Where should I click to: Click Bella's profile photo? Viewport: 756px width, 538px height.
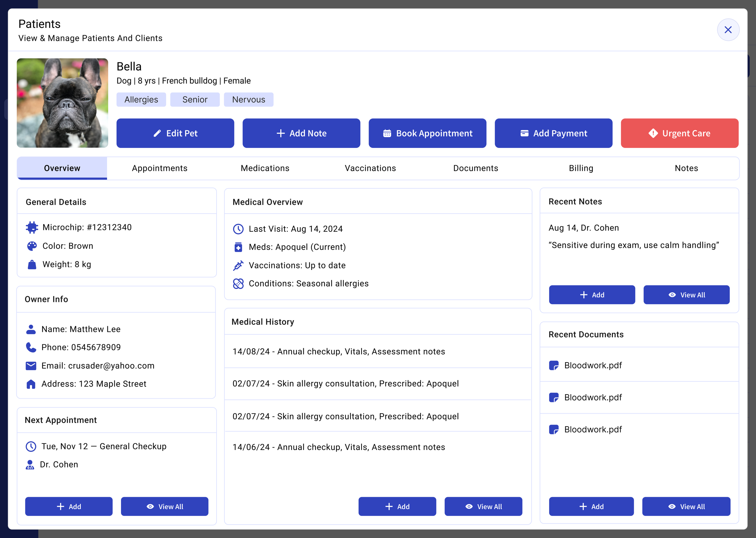coord(62,103)
